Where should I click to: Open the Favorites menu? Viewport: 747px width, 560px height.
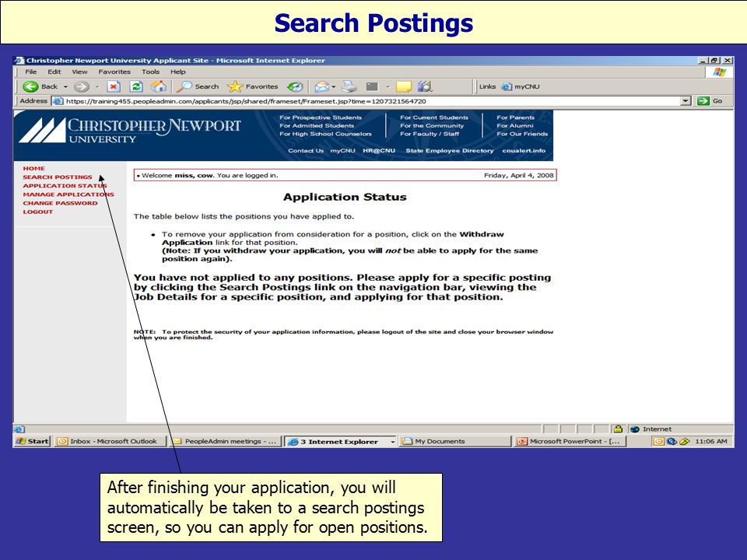pos(114,72)
